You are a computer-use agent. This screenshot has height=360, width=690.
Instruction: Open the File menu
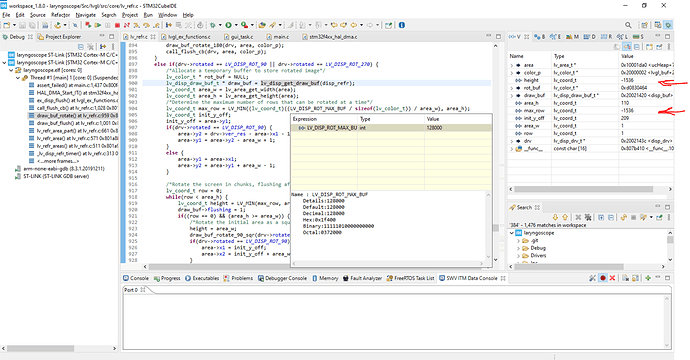tap(6, 15)
